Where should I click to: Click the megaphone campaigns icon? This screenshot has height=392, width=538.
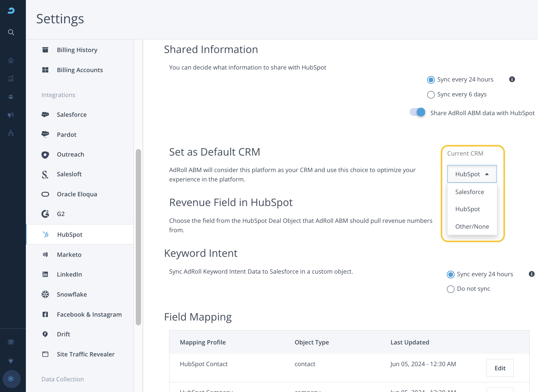coord(11,115)
